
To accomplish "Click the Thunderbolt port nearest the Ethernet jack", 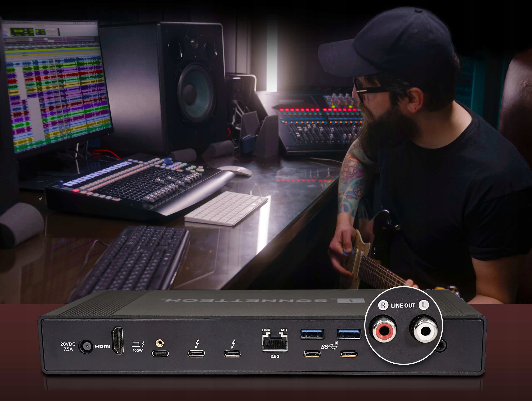I will tap(233, 353).
